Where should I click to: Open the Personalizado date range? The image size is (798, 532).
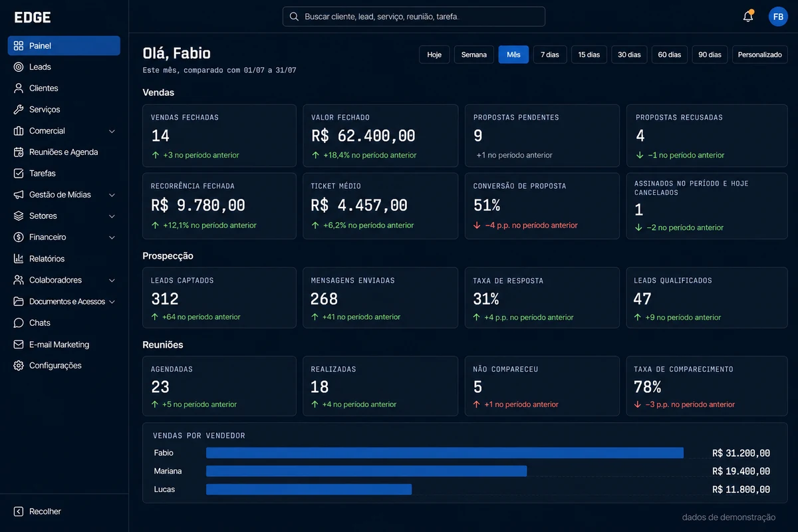[760, 55]
